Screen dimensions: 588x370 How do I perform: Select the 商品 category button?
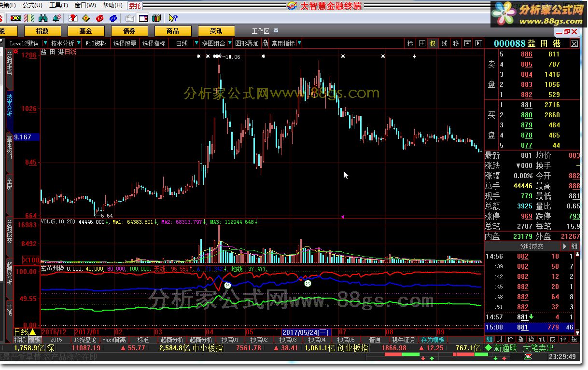coord(173,31)
